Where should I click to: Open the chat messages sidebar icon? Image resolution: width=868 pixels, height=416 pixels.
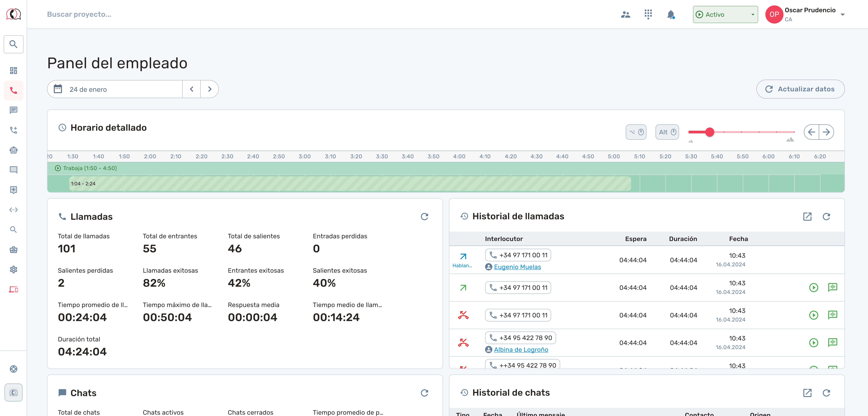13,110
